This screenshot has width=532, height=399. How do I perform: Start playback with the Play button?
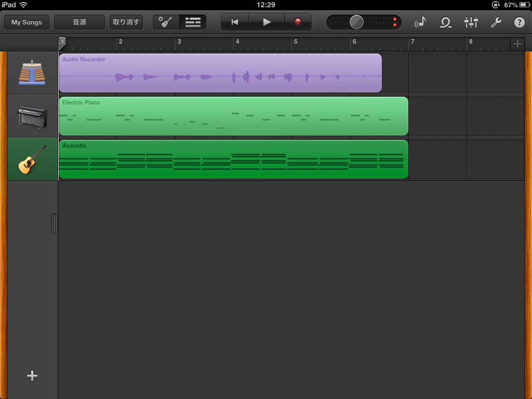[267, 22]
